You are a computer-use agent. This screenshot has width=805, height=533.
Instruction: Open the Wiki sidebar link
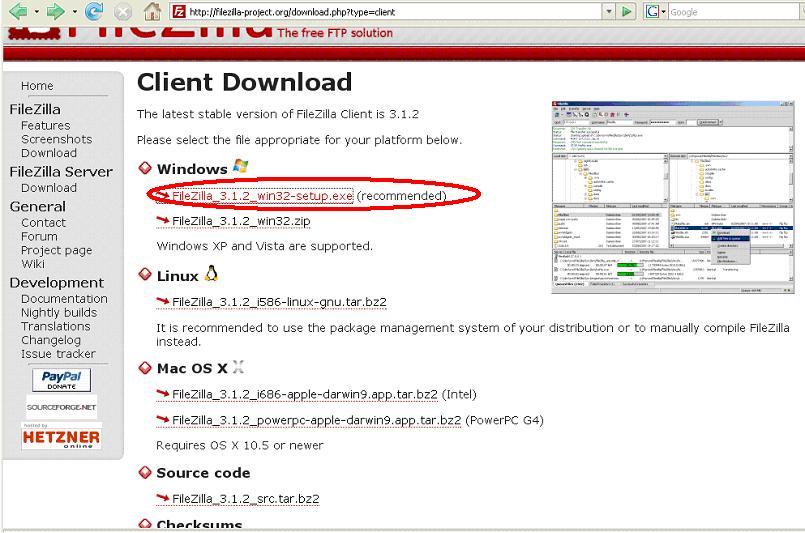[33, 264]
